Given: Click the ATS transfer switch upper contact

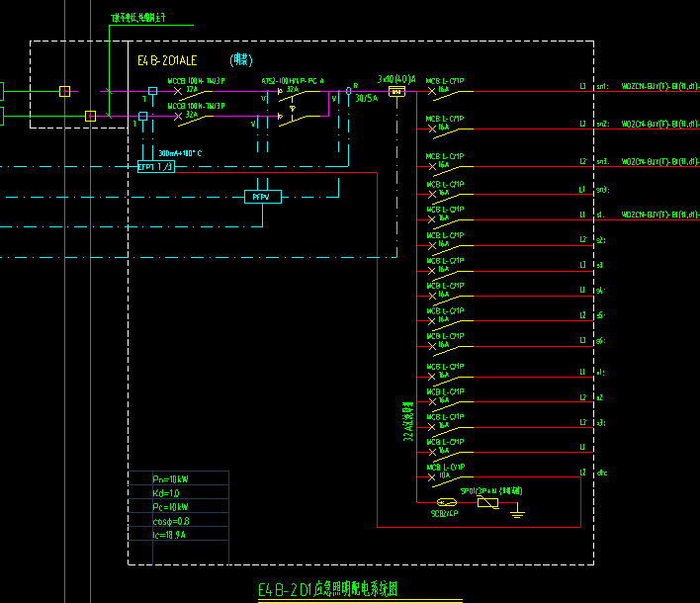Looking at the screenshot, I should point(299,92).
